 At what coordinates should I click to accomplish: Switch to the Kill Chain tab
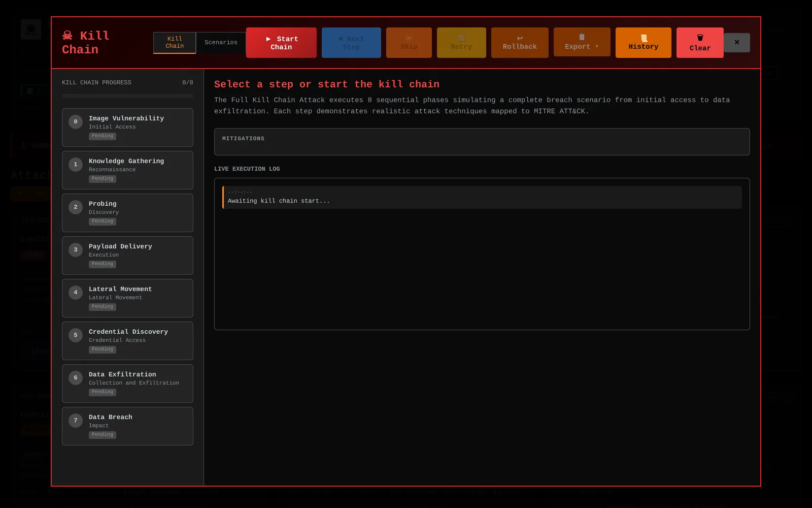[175, 43]
